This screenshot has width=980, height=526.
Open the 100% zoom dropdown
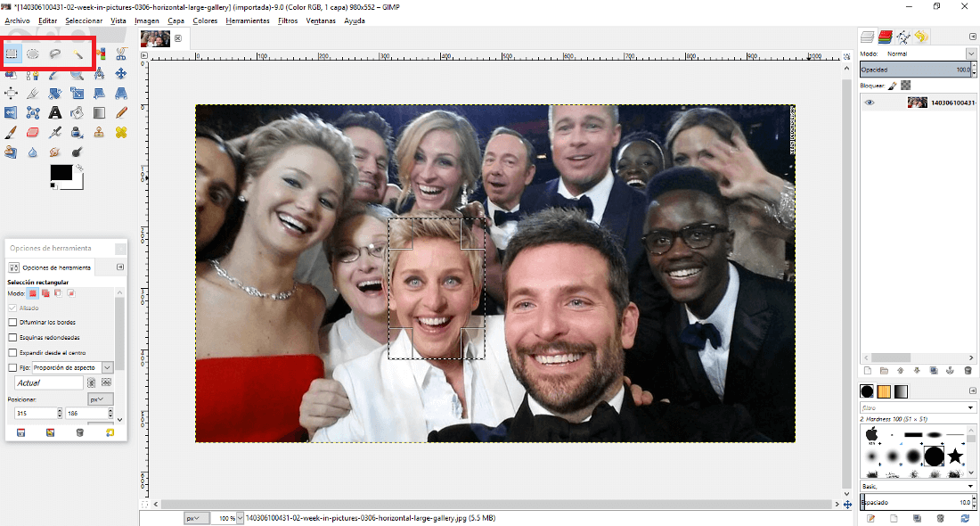[240, 518]
